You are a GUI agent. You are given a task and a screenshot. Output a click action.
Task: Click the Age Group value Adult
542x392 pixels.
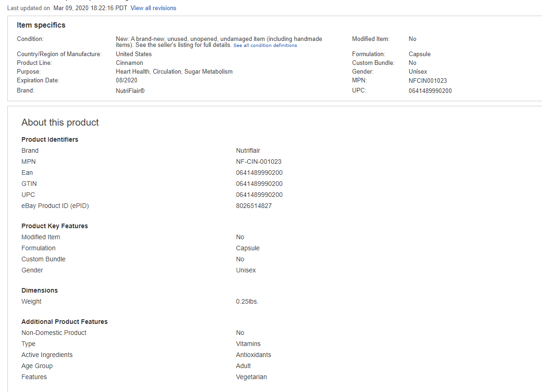pyautogui.click(x=243, y=366)
